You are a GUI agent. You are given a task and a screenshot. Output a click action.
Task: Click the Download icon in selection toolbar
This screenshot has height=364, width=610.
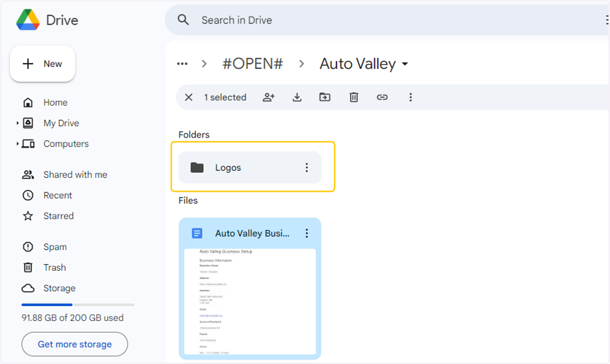[x=297, y=97]
